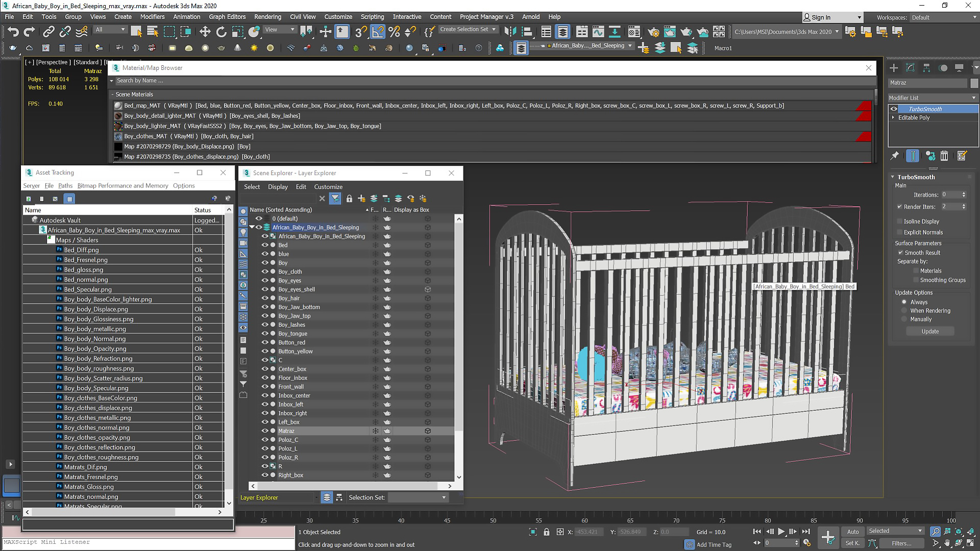Activate the Select and Rotate tool
The image size is (980, 551).
221,32
